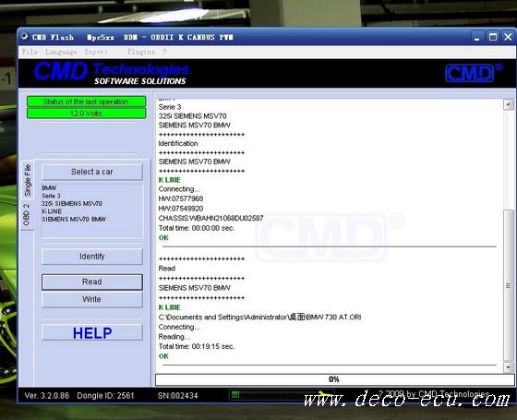This screenshot has width=517, height=420.
Task: Click Ver. 3.2.0.86 in the status bar
Action: [47, 396]
